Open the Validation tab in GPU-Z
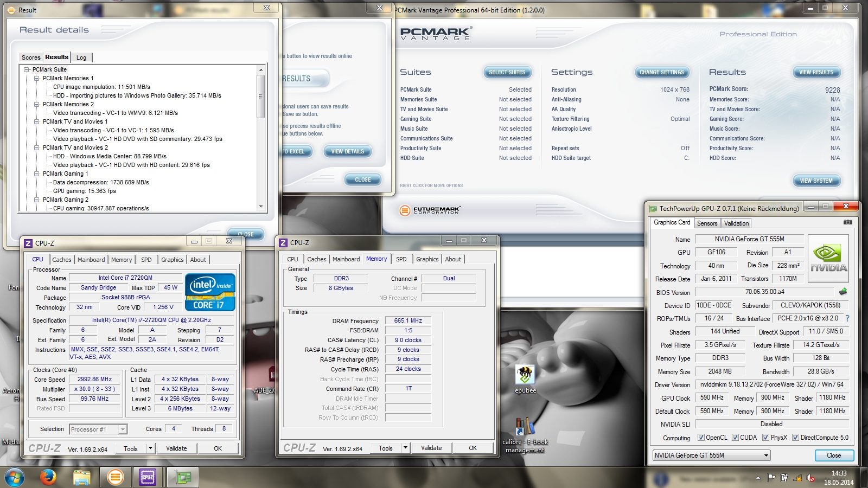Viewport: 868px width, 488px height. (x=736, y=223)
